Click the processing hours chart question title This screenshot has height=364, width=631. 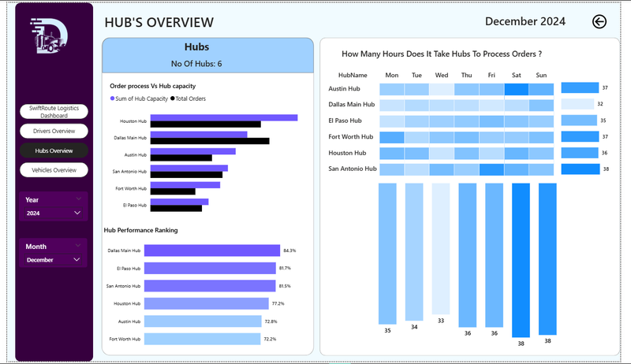tap(442, 54)
